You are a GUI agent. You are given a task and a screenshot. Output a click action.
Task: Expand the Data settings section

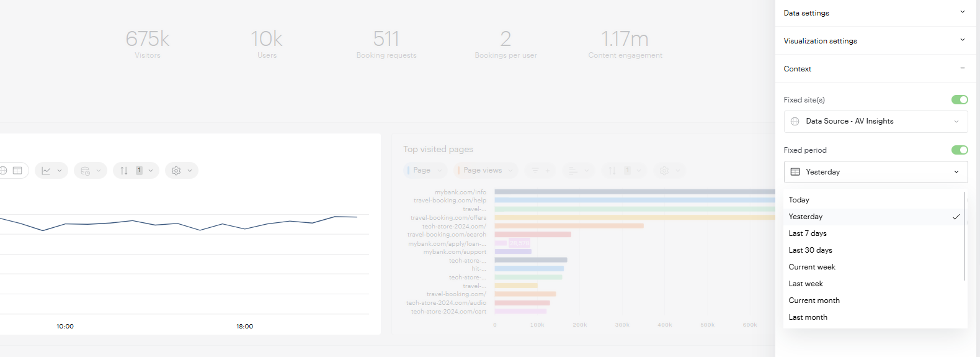click(x=876, y=13)
